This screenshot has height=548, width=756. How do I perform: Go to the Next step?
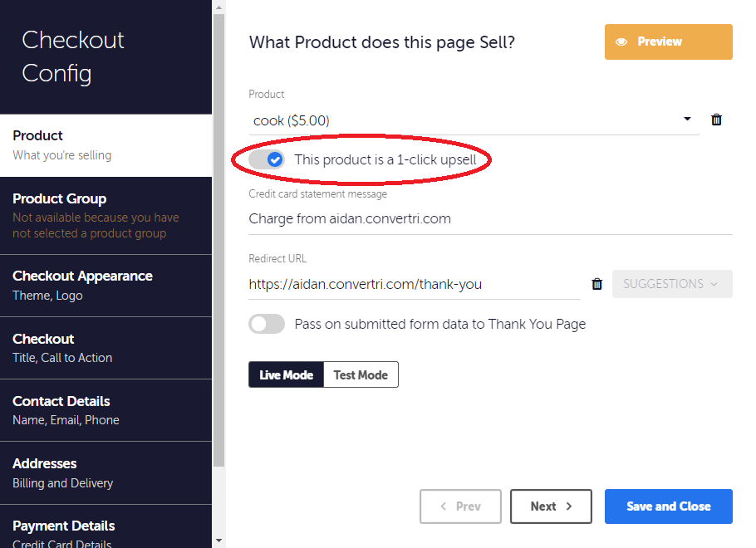(551, 506)
